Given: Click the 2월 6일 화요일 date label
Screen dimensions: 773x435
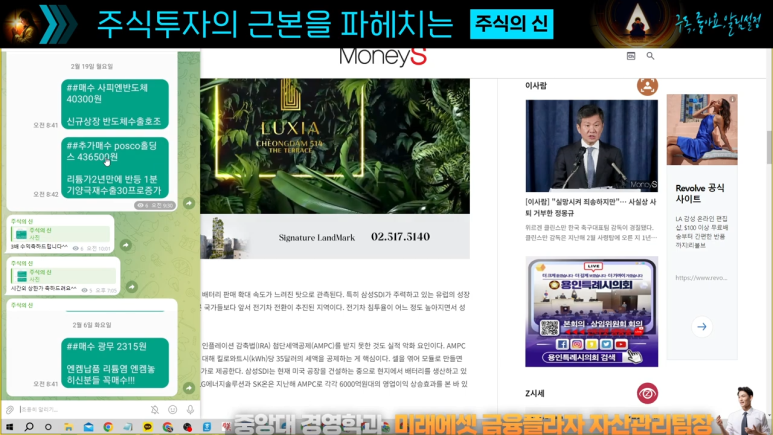Looking at the screenshot, I should pyautogui.click(x=92, y=325).
